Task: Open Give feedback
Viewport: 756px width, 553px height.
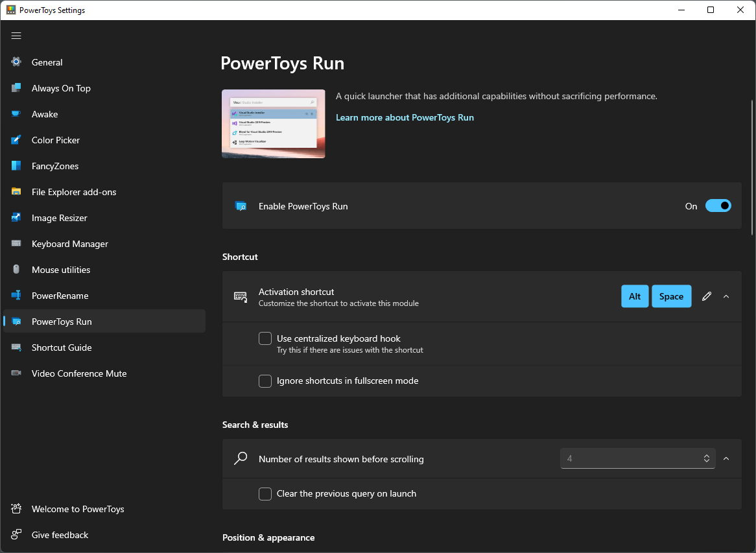Action: click(104, 535)
